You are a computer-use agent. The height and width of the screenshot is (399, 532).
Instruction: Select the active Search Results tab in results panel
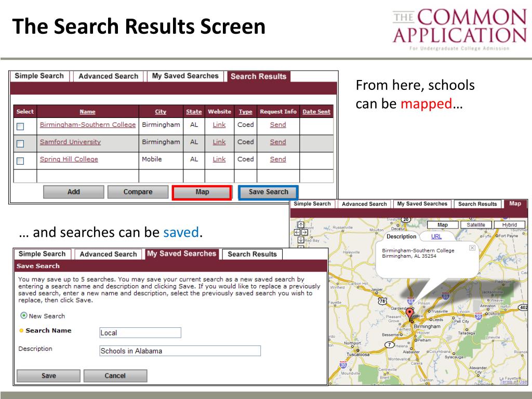pyautogui.click(x=259, y=76)
